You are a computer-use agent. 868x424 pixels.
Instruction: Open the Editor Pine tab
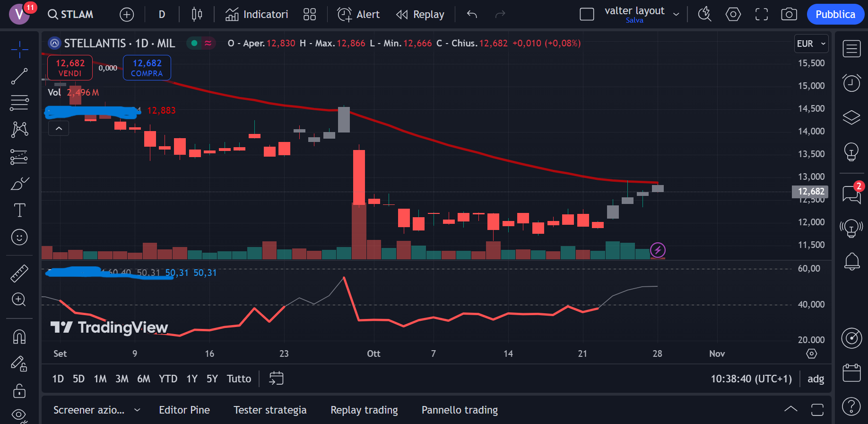click(x=184, y=410)
